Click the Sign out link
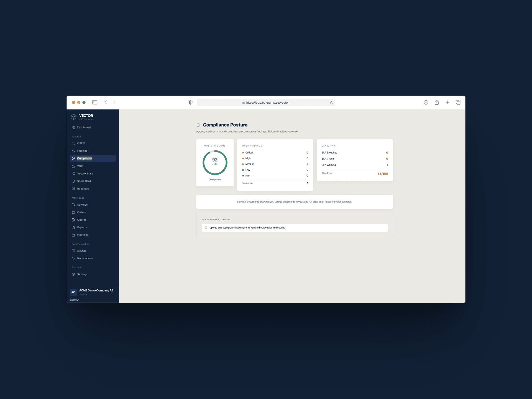 point(74,300)
